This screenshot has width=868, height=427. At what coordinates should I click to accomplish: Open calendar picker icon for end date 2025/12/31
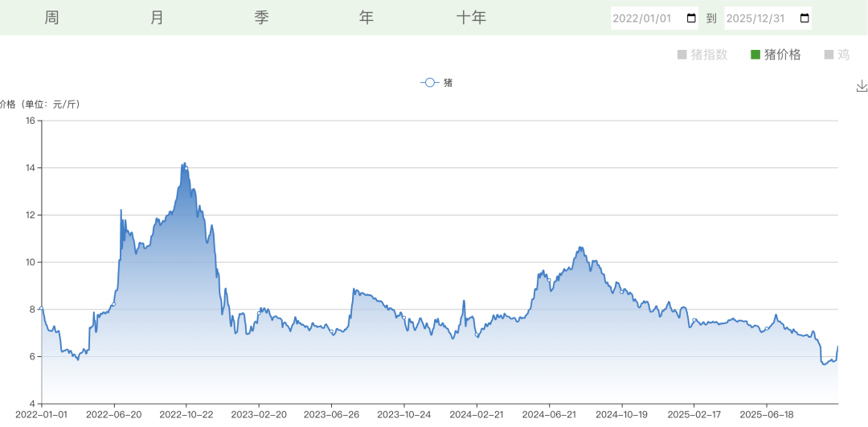pyautogui.click(x=805, y=18)
